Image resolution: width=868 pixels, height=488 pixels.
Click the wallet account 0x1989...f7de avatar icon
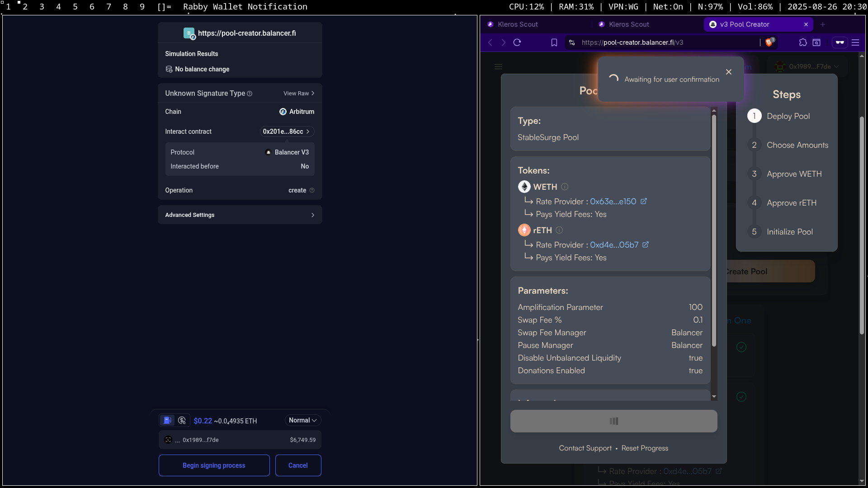(x=168, y=440)
